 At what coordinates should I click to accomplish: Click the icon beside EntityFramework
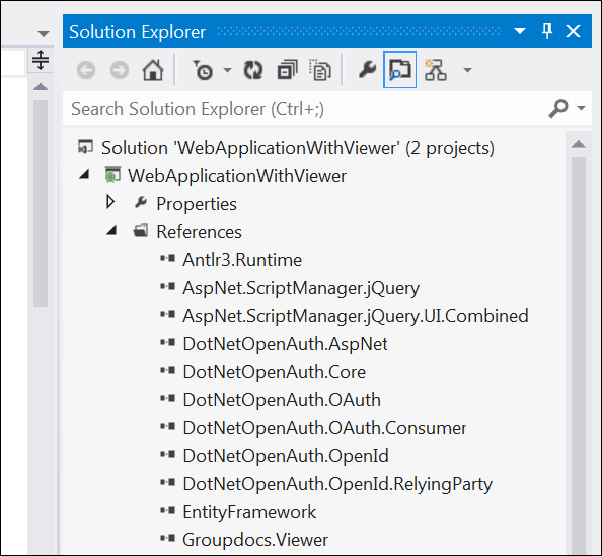pyautogui.click(x=167, y=511)
